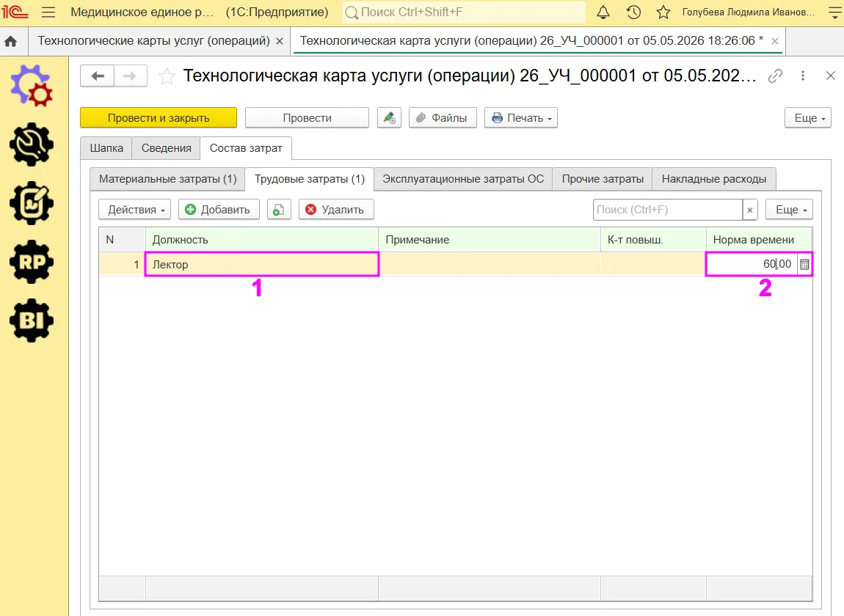Focus the global search field Поиск Ctrl+Shift+F
Screen dimensions: 844x616
coord(464,12)
